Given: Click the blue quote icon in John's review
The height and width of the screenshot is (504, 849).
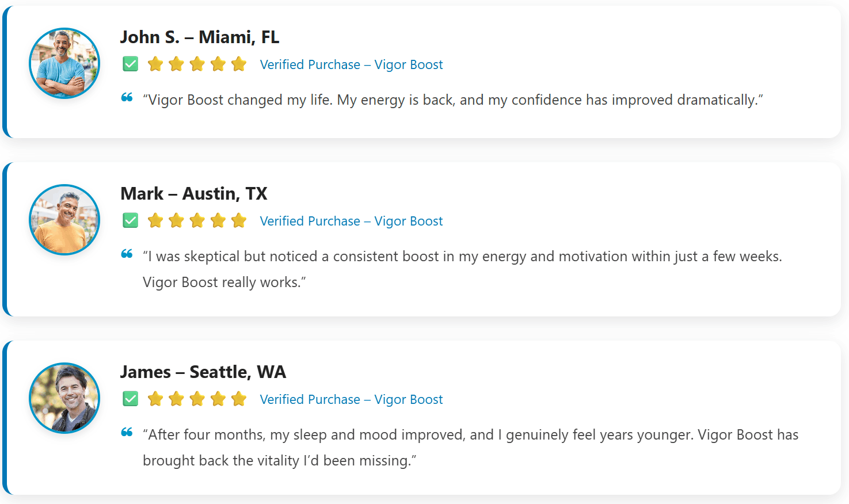Looking at the screenshot, I should (x=127, y=97).
